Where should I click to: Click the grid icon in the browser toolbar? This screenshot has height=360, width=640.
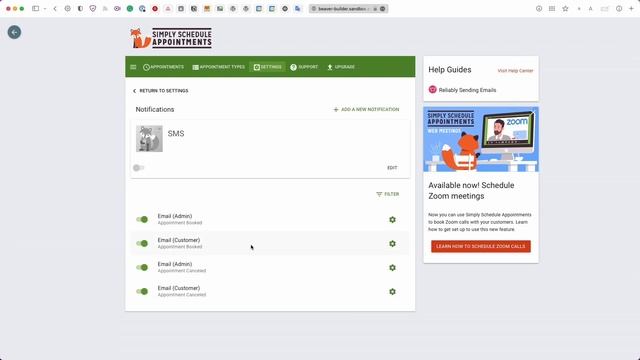coord(552,9)
